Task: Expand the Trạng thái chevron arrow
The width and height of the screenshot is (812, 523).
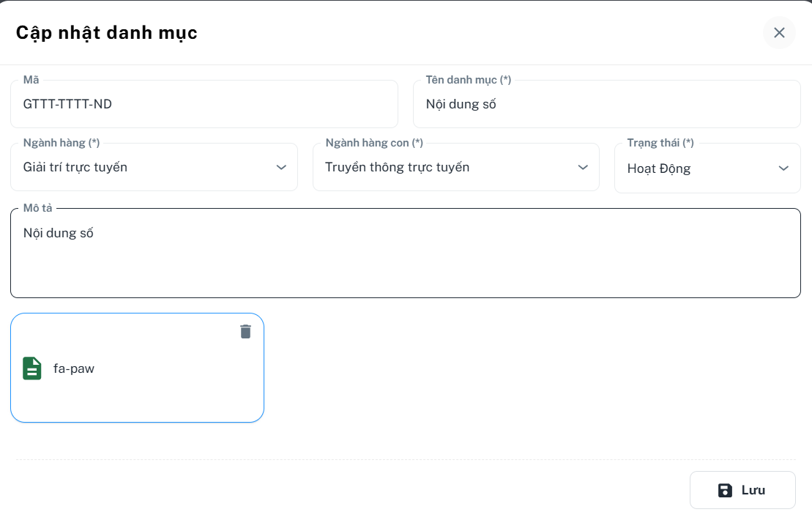Action: pos(783,168)
